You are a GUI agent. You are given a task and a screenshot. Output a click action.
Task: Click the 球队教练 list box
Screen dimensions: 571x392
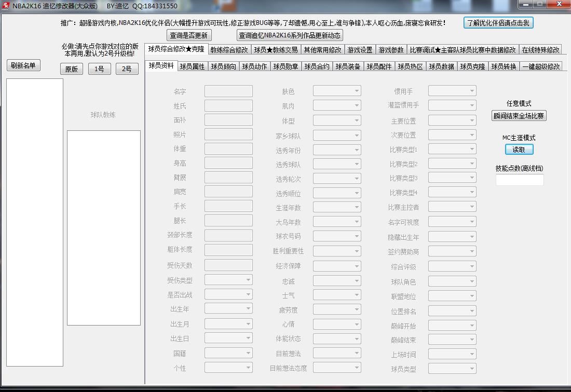(x=104, y=228)
